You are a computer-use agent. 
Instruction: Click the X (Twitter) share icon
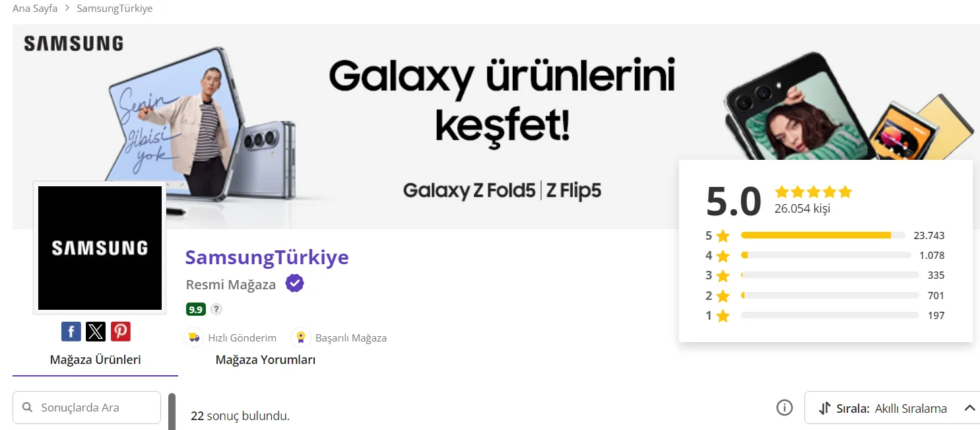(96, 331)
